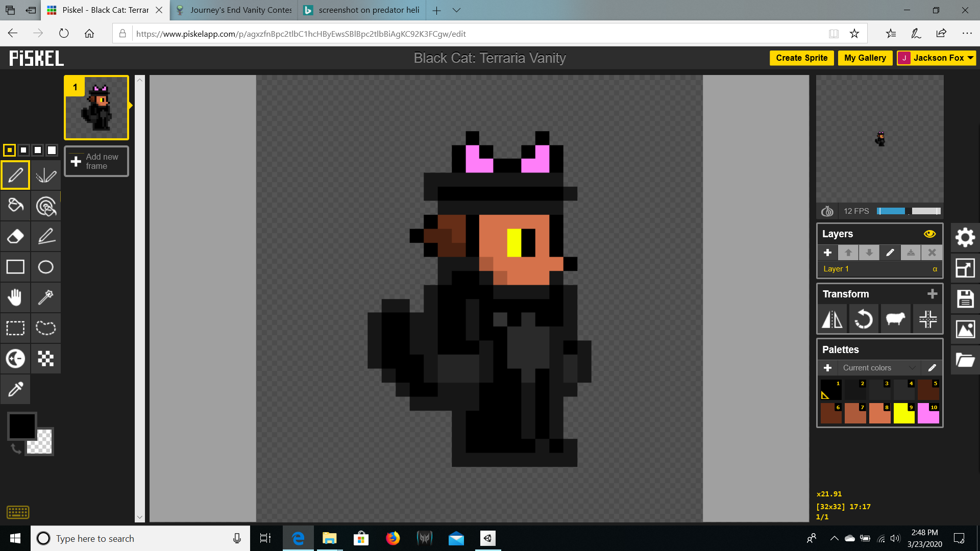Screen dimensions: 980x551
Task: Create a new palette plus button
Action: point(827,368)
